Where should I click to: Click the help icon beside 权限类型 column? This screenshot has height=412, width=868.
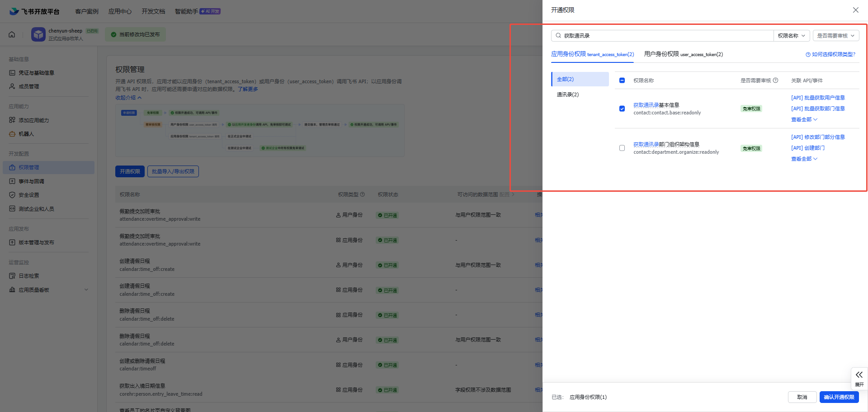[x=362, y=194]
